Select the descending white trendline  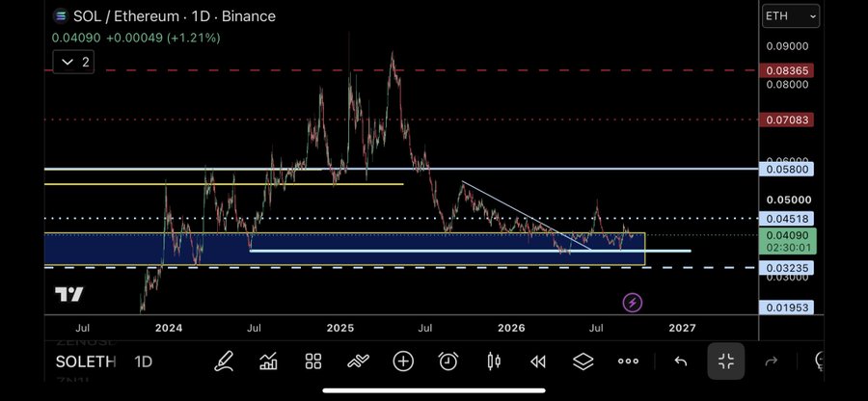[x=527, y=215]
